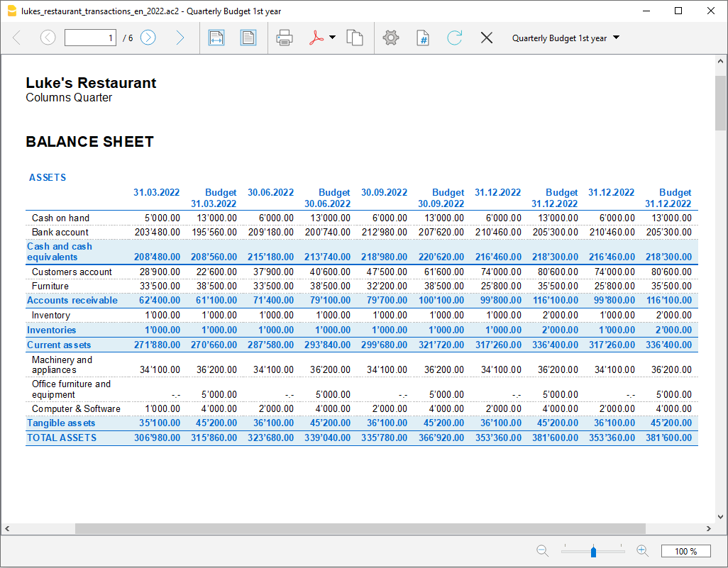Jump to the last page arrow
The image size is (728, 568).
click(180, 38)
